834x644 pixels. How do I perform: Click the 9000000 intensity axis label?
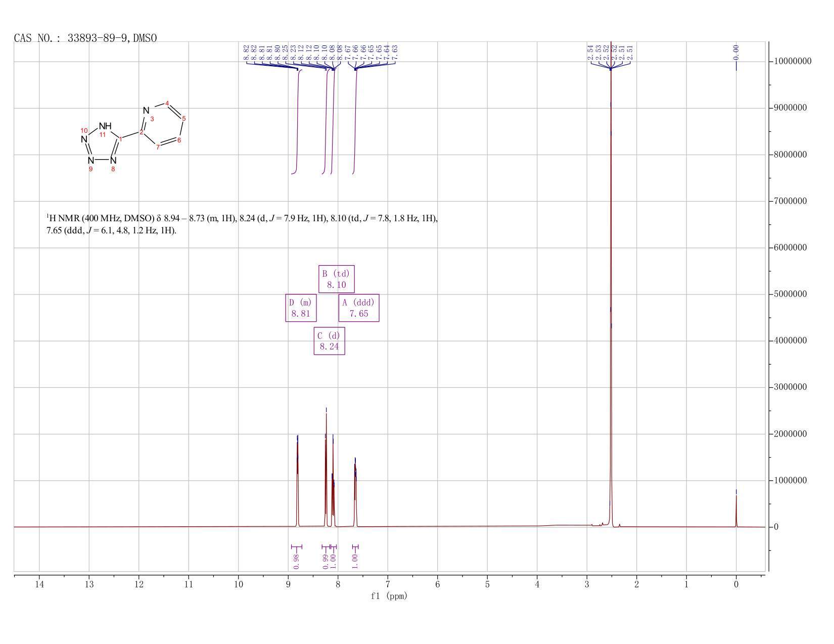coord(790,108)
